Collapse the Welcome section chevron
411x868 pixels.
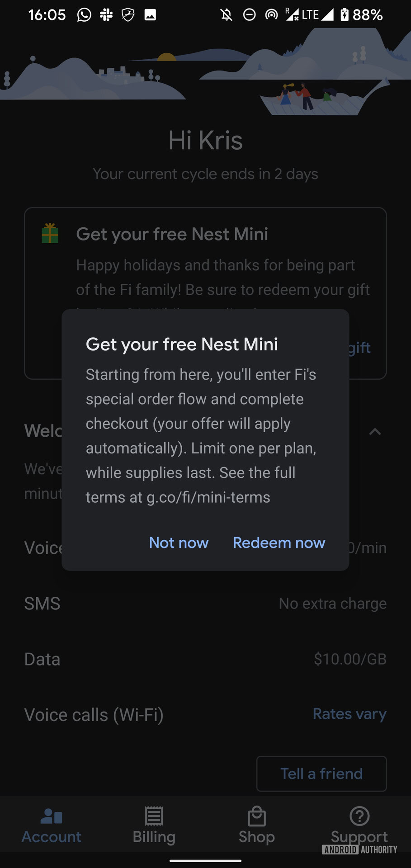(x=375, y=432)
